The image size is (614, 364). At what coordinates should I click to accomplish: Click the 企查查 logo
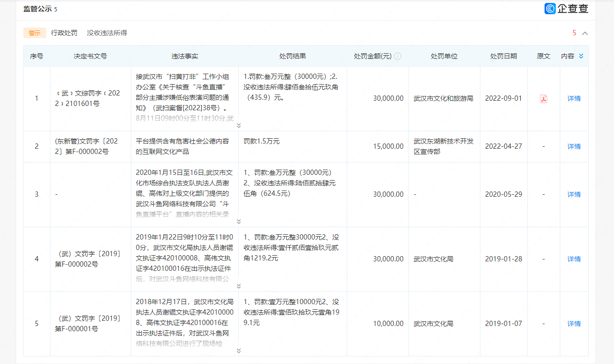pos(566,9)
